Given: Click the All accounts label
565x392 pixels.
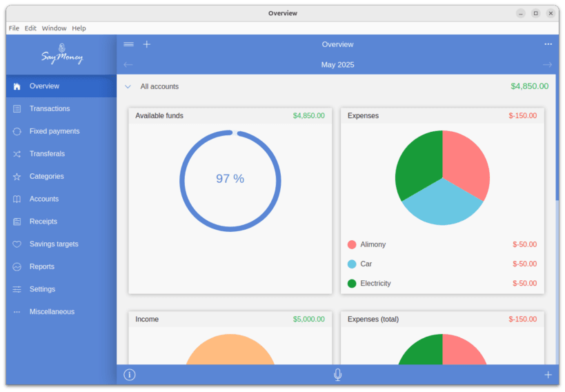Looking at the screenshot, I should (159, 86).
